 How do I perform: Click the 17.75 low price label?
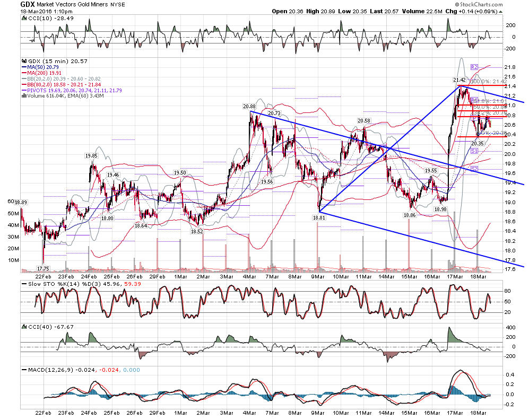[43, 269]
